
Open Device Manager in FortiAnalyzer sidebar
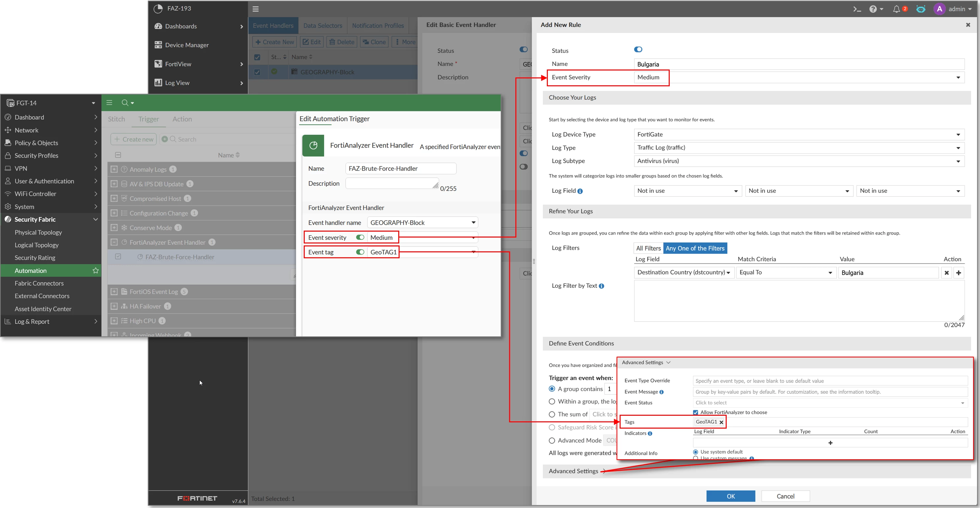[x=198, y=45]
